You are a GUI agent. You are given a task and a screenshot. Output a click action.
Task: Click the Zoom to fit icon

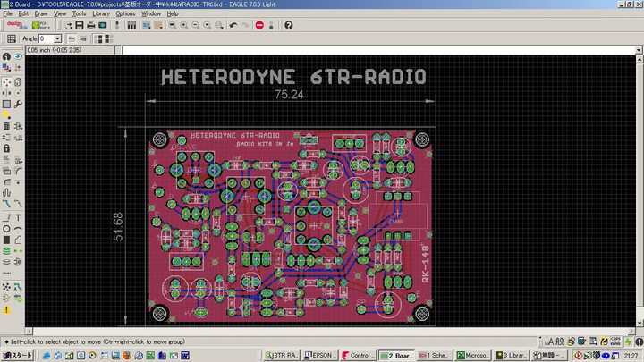[x=171, y=25]
